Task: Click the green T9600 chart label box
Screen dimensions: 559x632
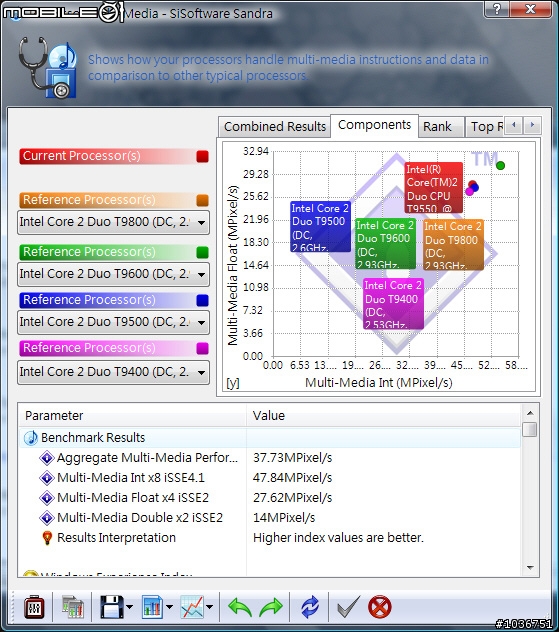Action: pyautogui.click(x=386, y=244)
